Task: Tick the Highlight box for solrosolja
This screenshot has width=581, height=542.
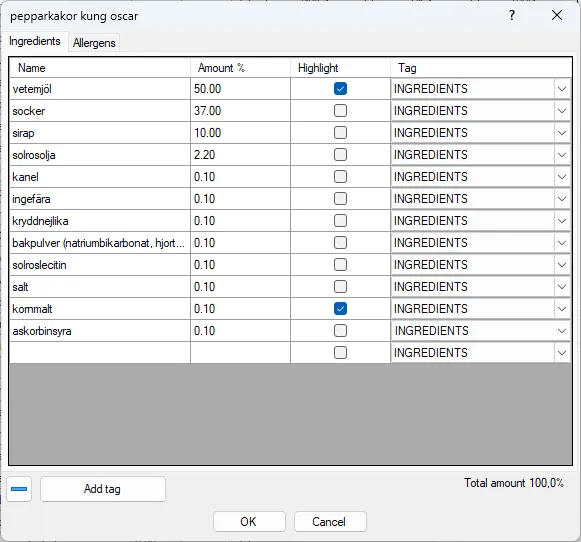Action: point(340,154)
